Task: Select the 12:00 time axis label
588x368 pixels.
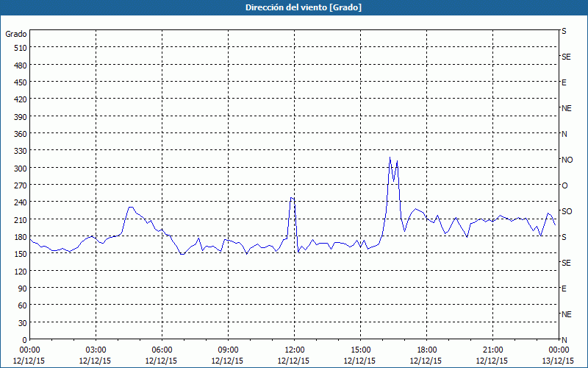Action: click(295, 350)
